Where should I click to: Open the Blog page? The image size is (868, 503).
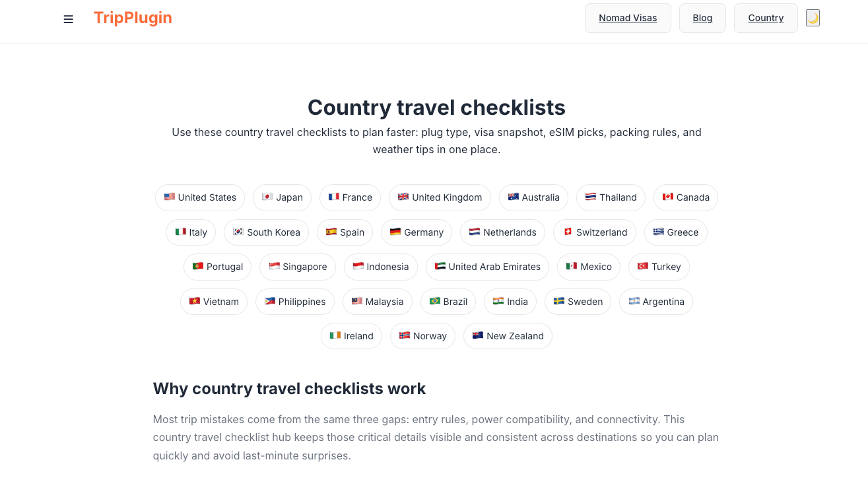click(702, 18)
